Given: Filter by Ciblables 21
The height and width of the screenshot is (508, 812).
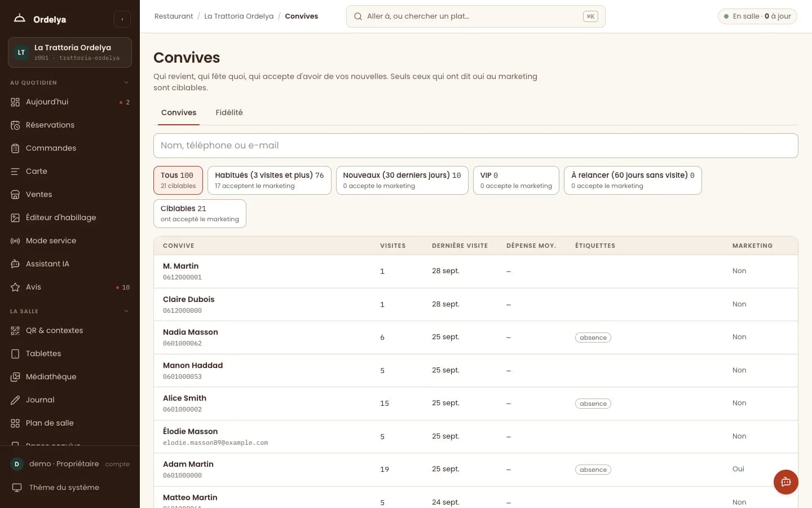Looking at the screenshot, I should click(200, 213).
